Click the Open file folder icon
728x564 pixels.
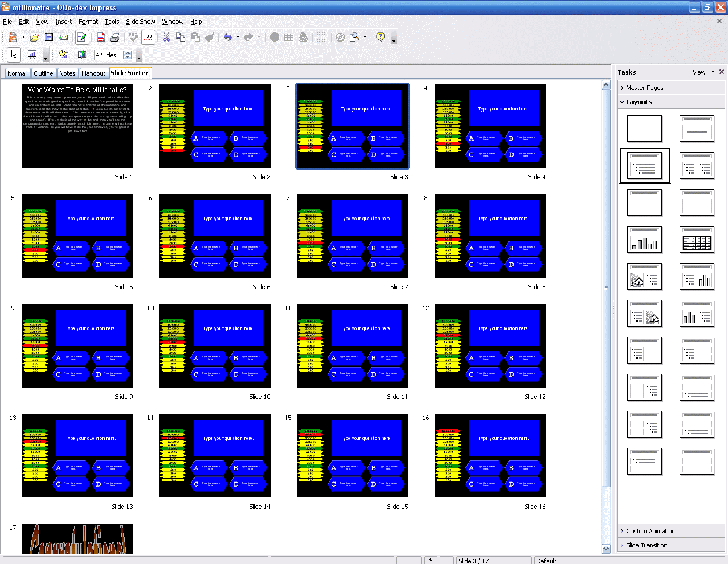pos(35,37)
